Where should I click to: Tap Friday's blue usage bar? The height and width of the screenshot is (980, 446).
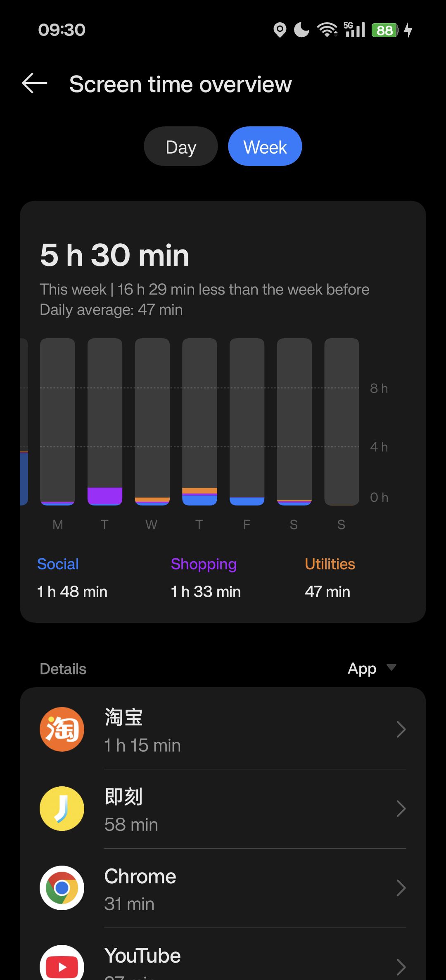point(247,501)
